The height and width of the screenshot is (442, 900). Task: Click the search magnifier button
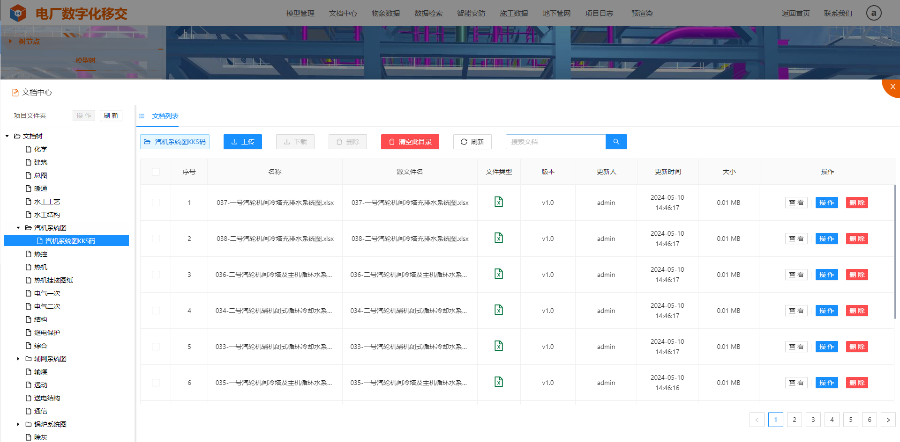[x=616, y=142]
